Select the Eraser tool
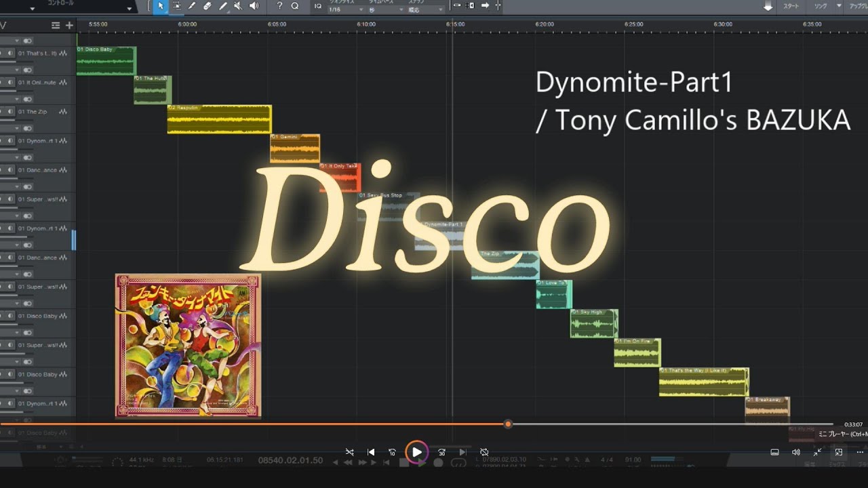Viewport: 868px width, 488px height. pyautogui.click(x=208, y=6)
